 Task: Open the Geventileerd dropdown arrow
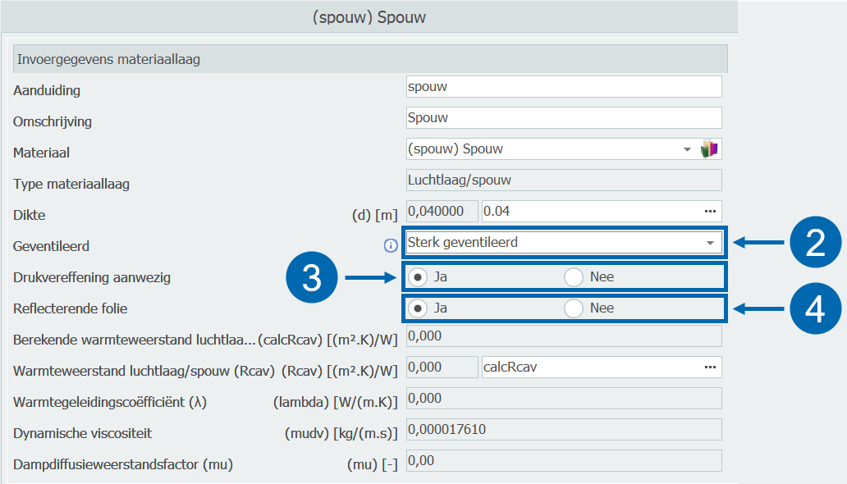point(709,242)
